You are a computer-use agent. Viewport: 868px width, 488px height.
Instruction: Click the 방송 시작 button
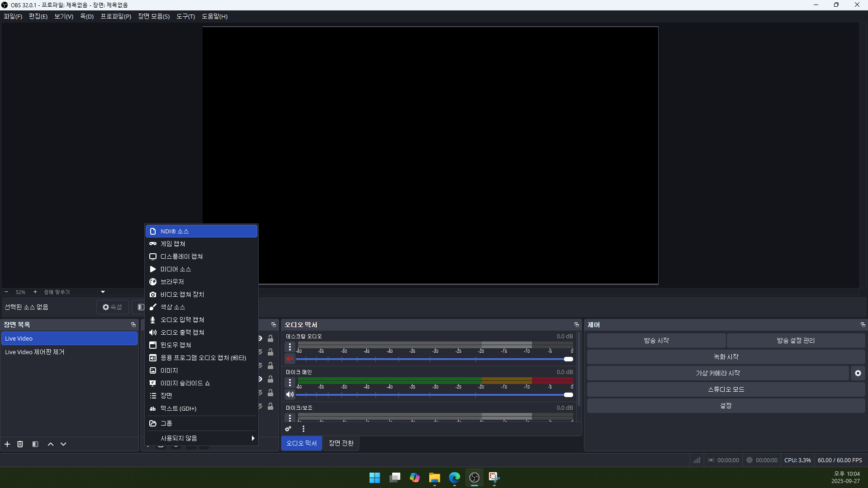[656, 341]
